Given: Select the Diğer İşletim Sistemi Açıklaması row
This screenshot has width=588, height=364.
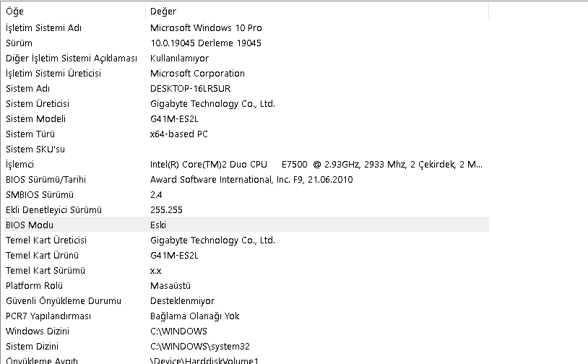Looking at the screenshot, I should click(x=71, y=58).
